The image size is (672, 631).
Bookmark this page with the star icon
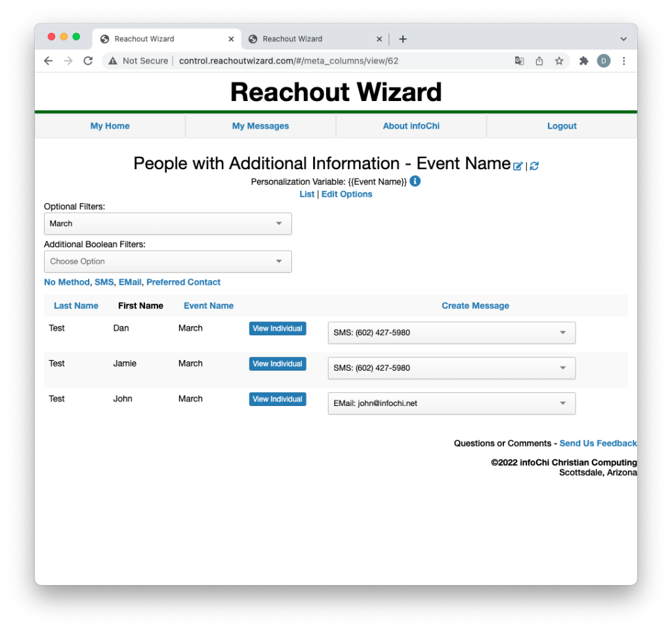pyautogui.click(x=559, y=61)
